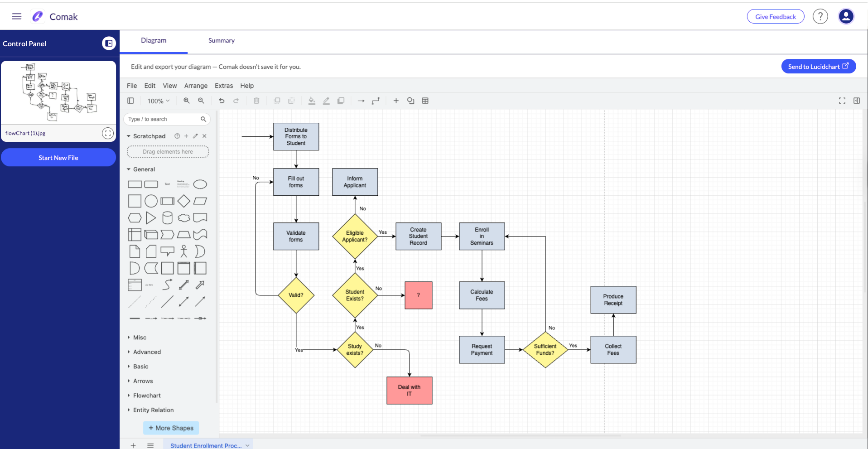The width and height of the screenshot is (868, 449).
Task: Open the Arrange menu
Action: 196,86
